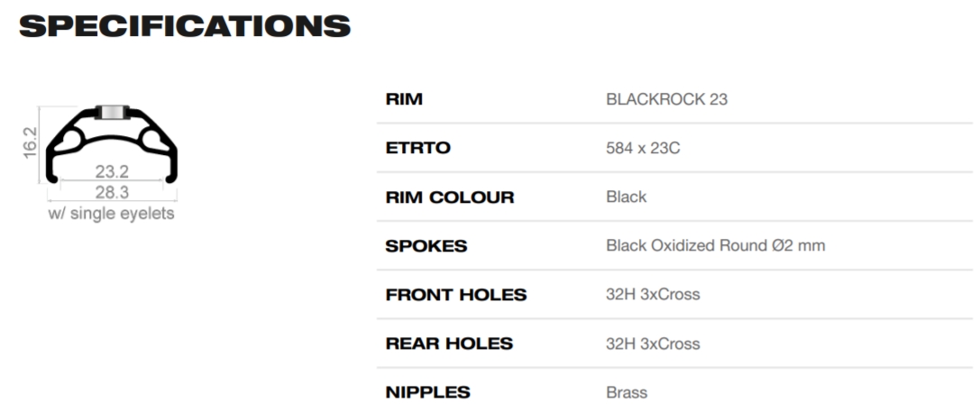Select the RIM COLOUR label
This screenshot has height=412, width=980.
click(449, 197)
